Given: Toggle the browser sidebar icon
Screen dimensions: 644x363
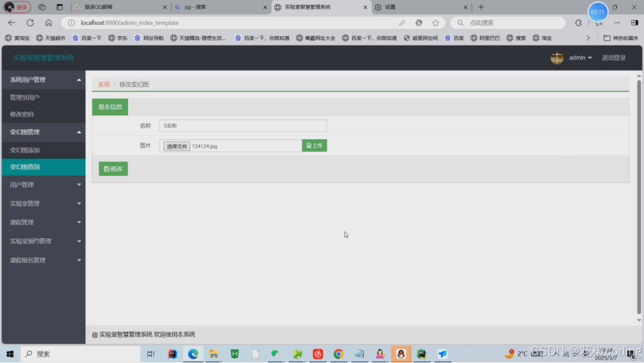Looking at the screenshot, I should pyautogui.click(x=635, y=23).
